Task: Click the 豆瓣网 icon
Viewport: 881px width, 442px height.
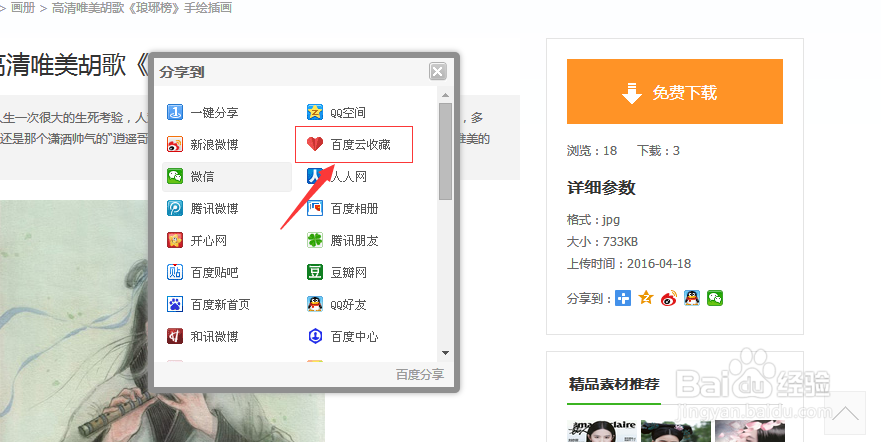Action: coord(315,272)
